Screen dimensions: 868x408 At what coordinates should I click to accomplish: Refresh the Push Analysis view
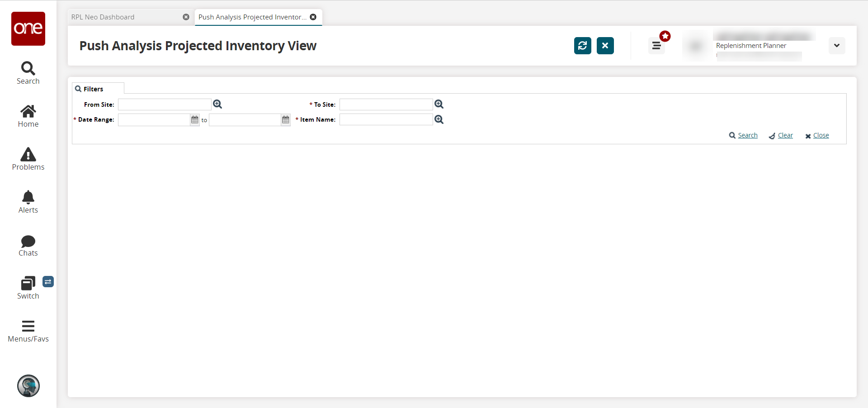tap(583, 46)
